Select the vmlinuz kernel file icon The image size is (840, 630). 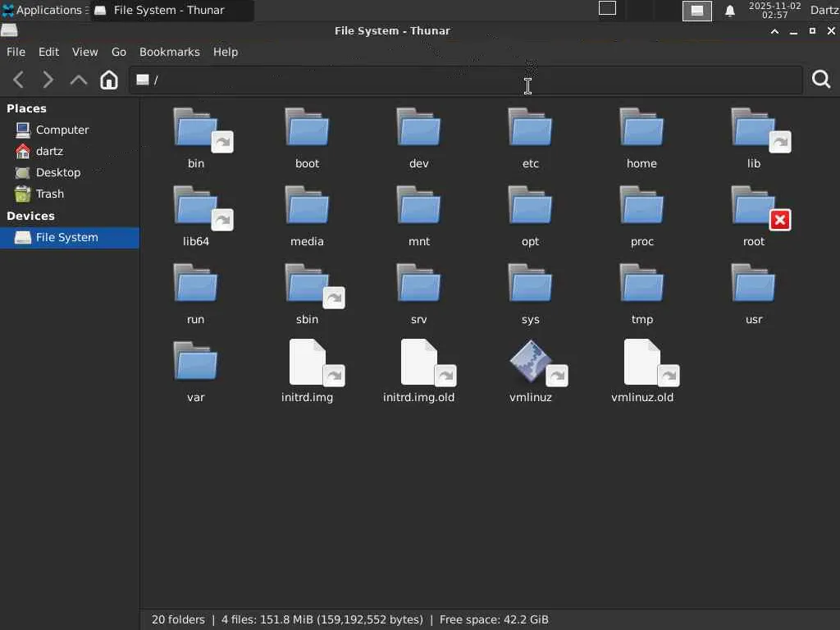point(531,362)
